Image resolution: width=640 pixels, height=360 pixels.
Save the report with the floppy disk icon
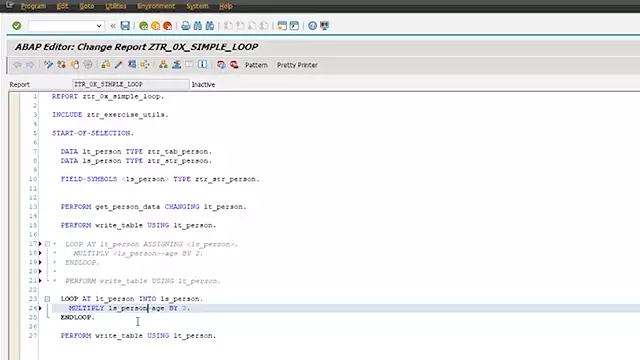pos(125,26)
